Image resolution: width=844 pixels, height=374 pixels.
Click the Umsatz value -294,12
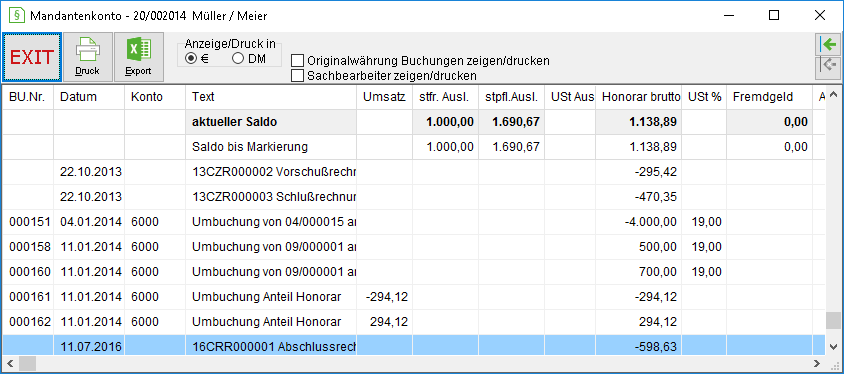click(x=386, y=297)
